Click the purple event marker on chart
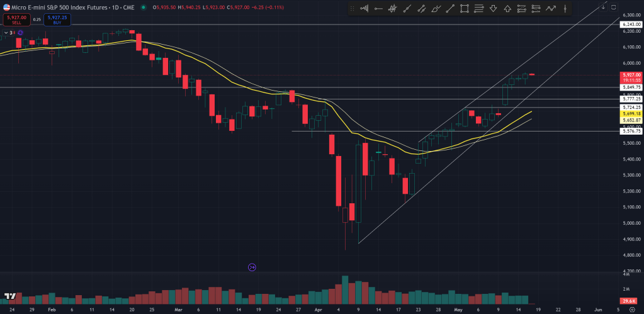644x314 pixels. tap(252, 267)
